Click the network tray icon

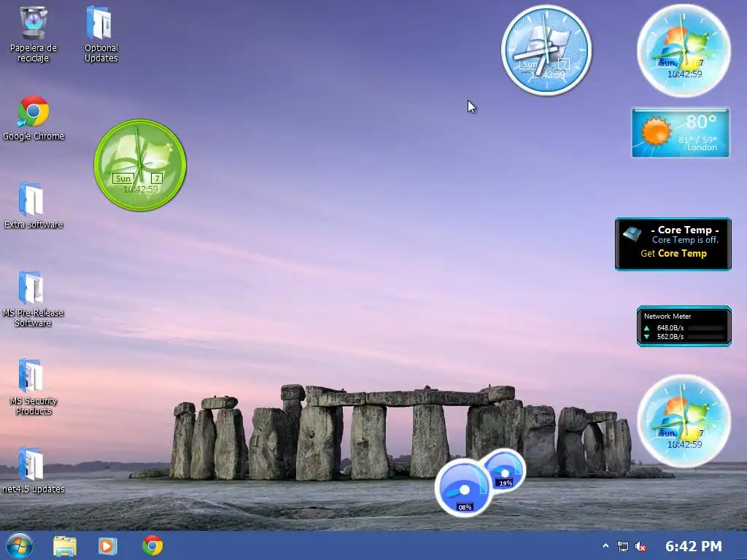(623, 546)
